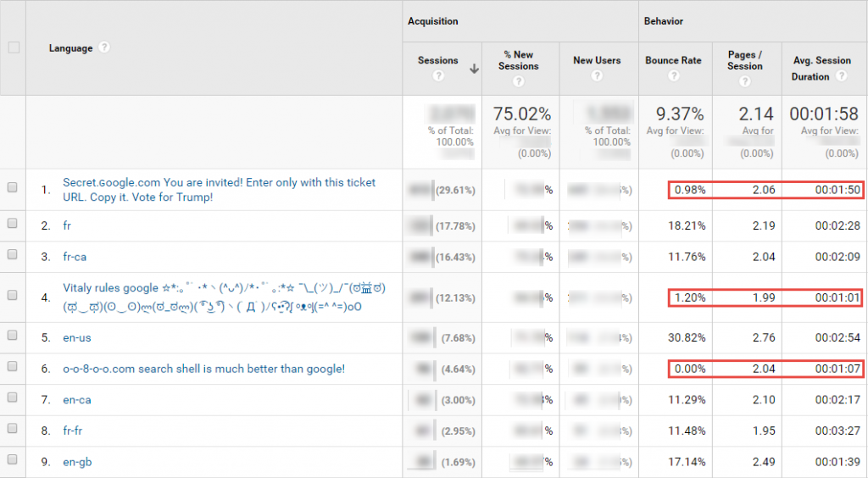Click the Sessions sort descending arrow
The height and width of the screenshot is (478, 868).
[473, 69]
